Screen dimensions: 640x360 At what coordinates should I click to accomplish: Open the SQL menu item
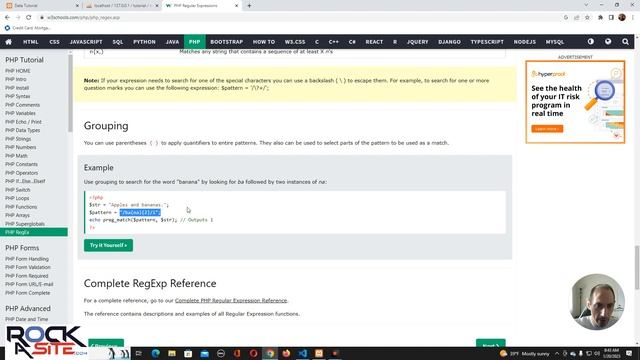coord(118,42)
